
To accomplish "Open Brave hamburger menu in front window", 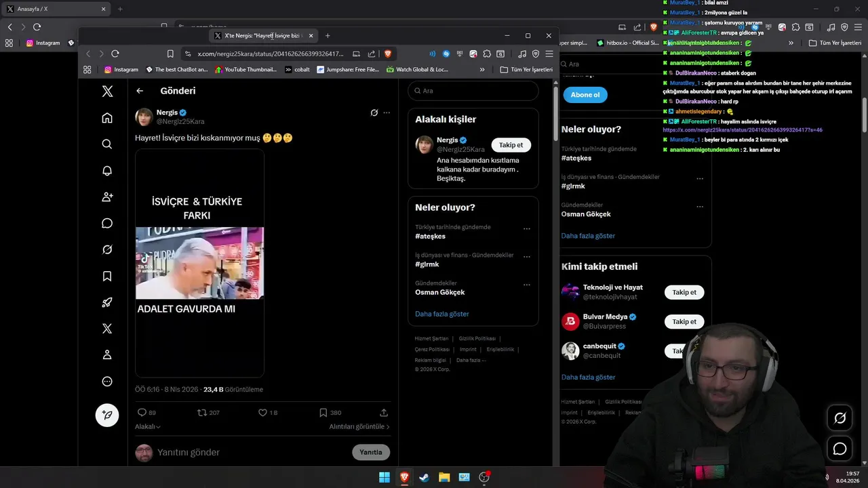I will click(549, 54).
